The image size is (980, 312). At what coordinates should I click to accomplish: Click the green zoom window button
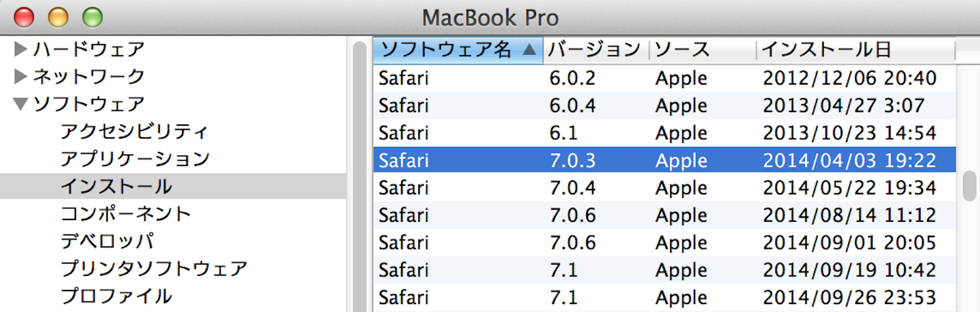click(92, 17)
